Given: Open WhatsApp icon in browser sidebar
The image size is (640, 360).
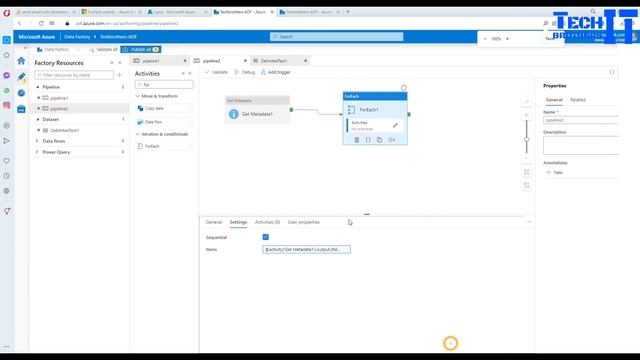Looking at the screenshot, I should point(7,91).
